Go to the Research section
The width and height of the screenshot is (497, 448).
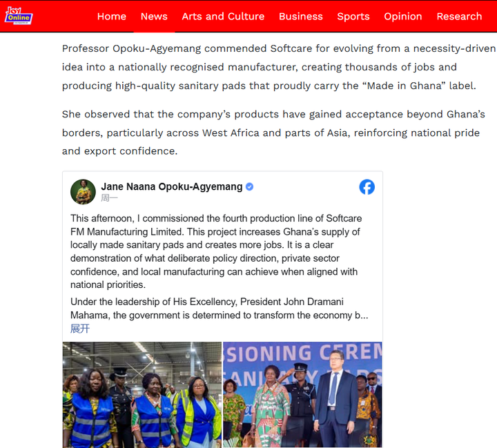459,16
